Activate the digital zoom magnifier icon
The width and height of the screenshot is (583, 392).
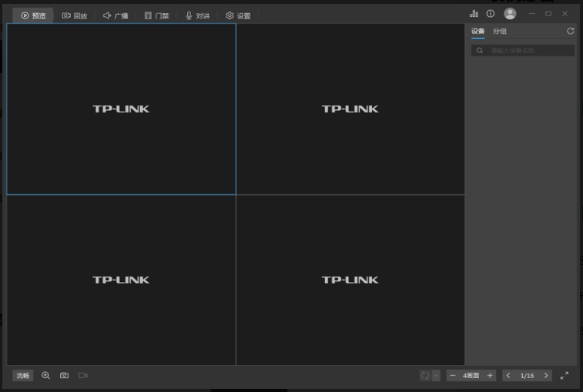pos(45,376)
